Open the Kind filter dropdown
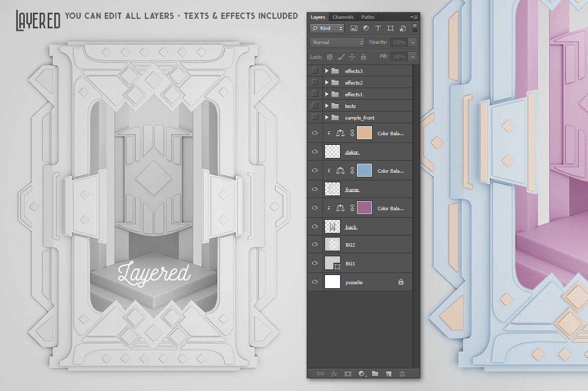The image size is (588, 391). (x=327, y=28)
